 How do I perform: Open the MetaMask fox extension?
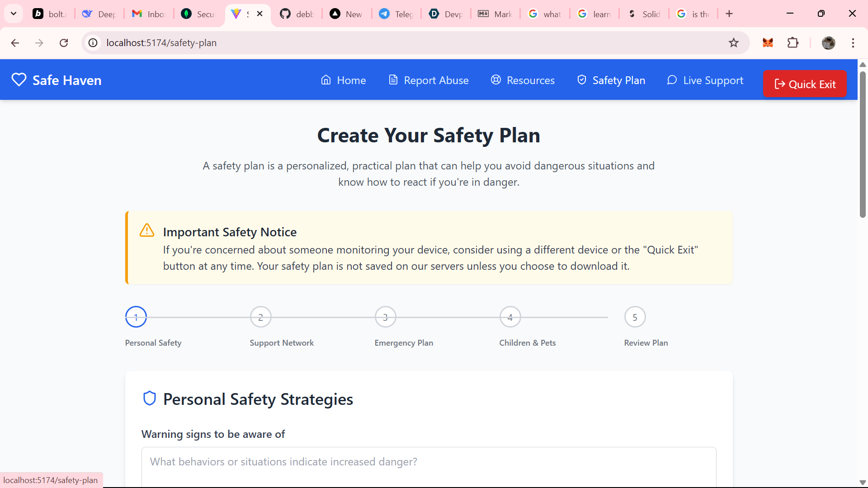coord(768,43)
